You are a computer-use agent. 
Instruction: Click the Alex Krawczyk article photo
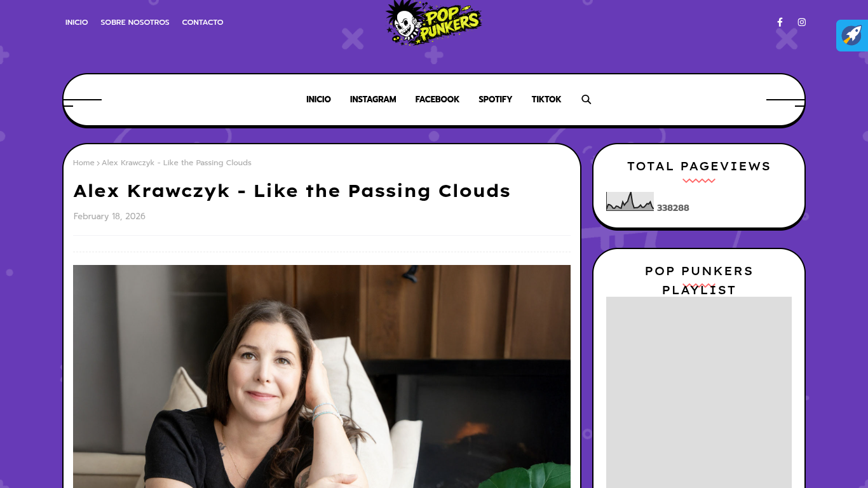coord(322,376)
